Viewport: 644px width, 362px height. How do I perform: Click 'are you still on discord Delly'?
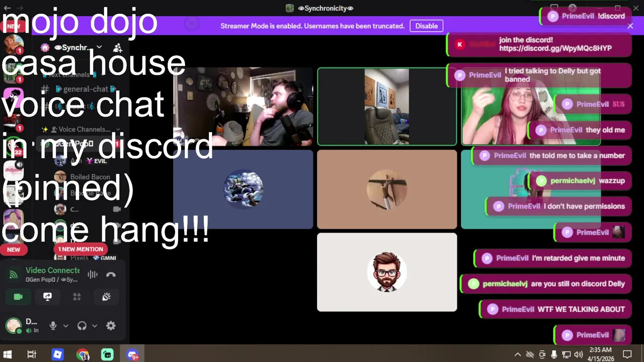coord(546,284)
